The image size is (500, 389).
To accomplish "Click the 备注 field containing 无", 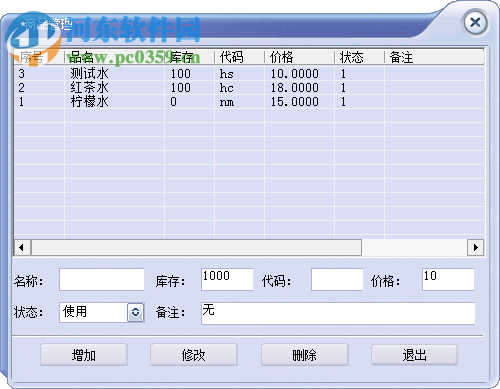I will 338,313.
